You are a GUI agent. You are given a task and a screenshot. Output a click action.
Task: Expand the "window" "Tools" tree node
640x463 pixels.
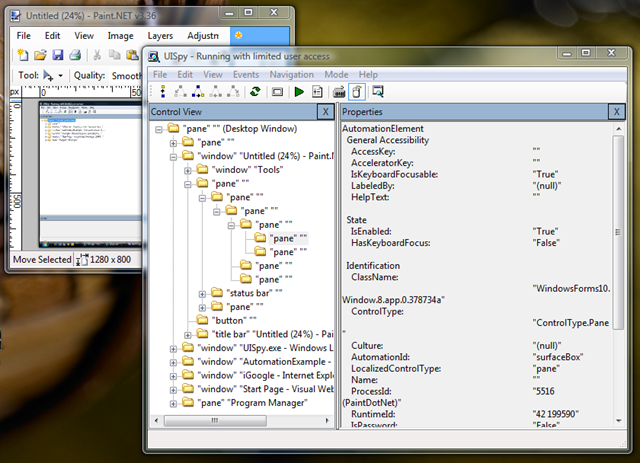pyautogui.click(x=187, y=171)
